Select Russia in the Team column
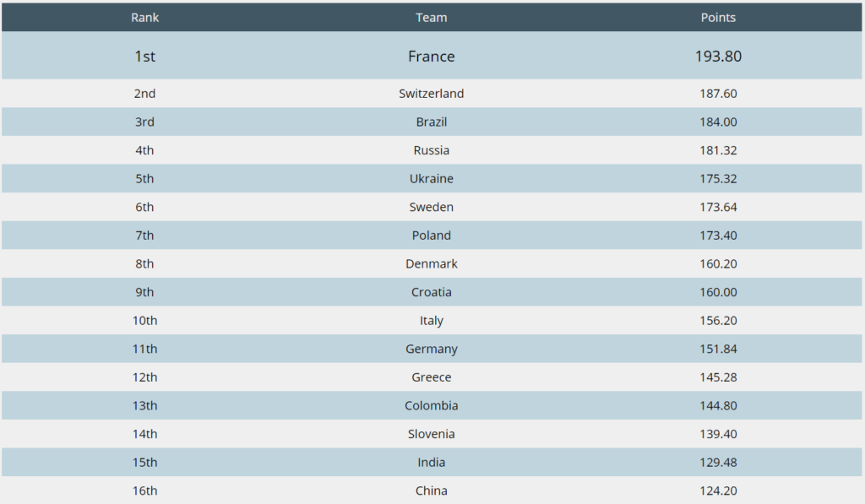865x504 pixels. click(x=432, y=150)
